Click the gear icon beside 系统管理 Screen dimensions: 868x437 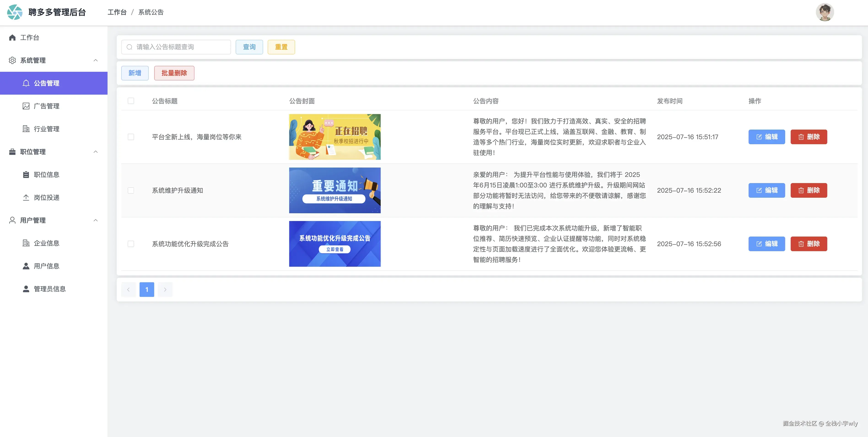pyautogui.click(x=12, y=60)
